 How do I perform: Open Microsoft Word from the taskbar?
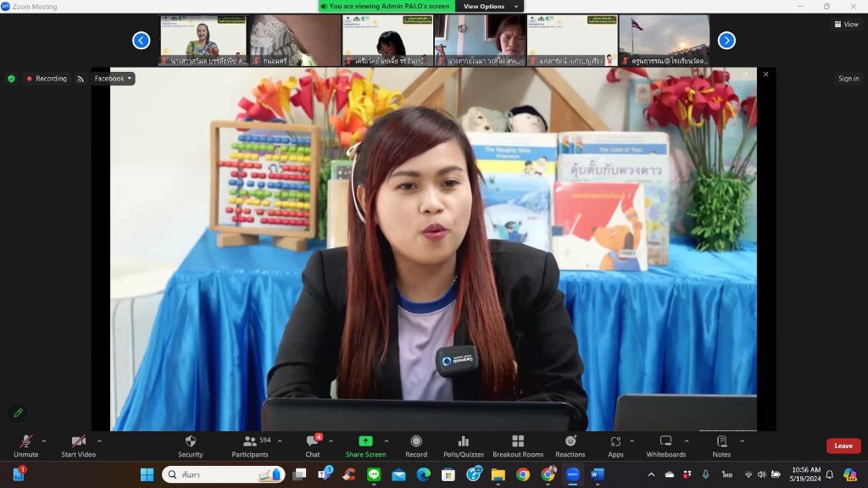click(x=598, y=474)
